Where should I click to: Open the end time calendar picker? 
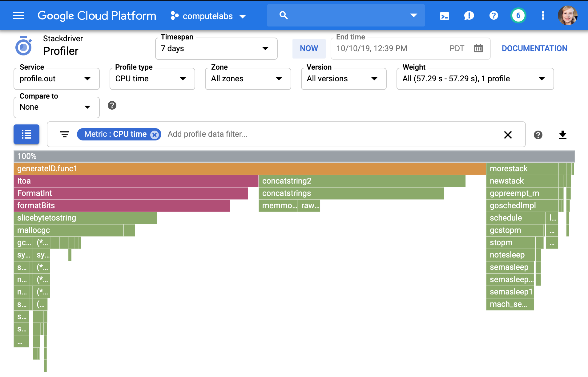coord(478,48)
